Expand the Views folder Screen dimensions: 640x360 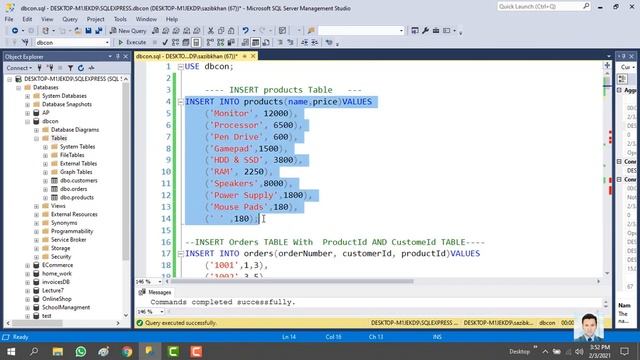(x=36, y=207)
